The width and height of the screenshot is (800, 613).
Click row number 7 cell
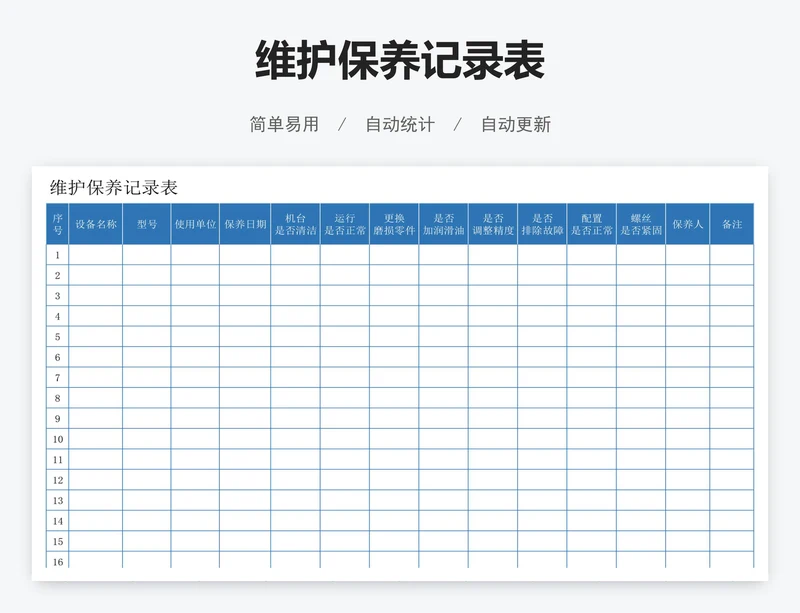point(58,377)
